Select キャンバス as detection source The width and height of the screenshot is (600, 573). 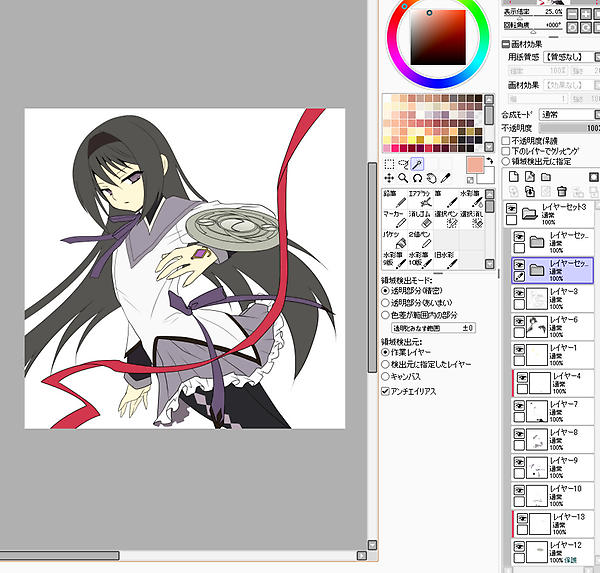coord(385,376)
